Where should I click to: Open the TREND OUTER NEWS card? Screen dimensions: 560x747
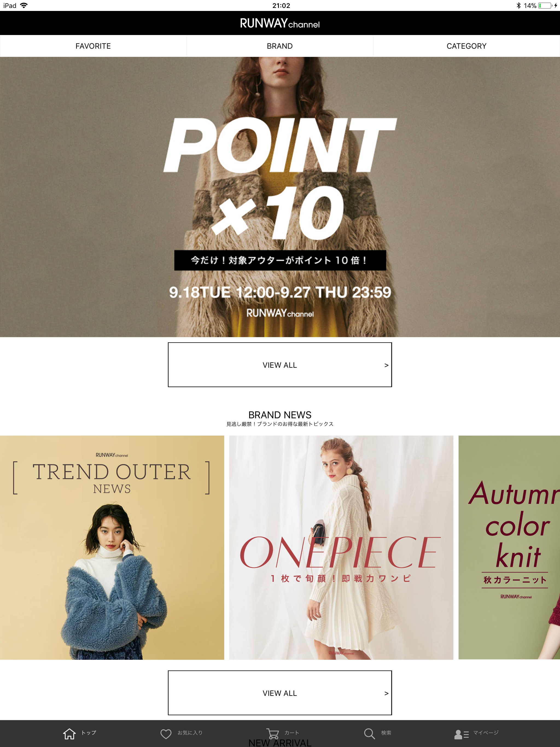112,547
